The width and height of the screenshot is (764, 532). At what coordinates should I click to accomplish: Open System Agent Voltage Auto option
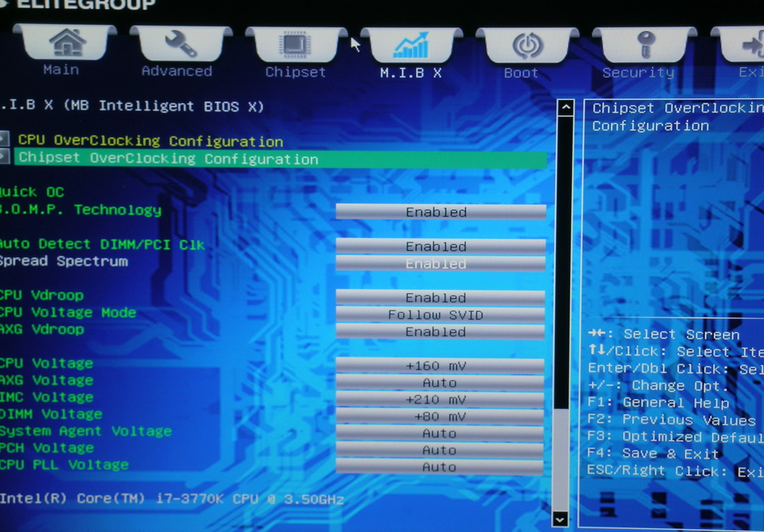pos(440,433)
